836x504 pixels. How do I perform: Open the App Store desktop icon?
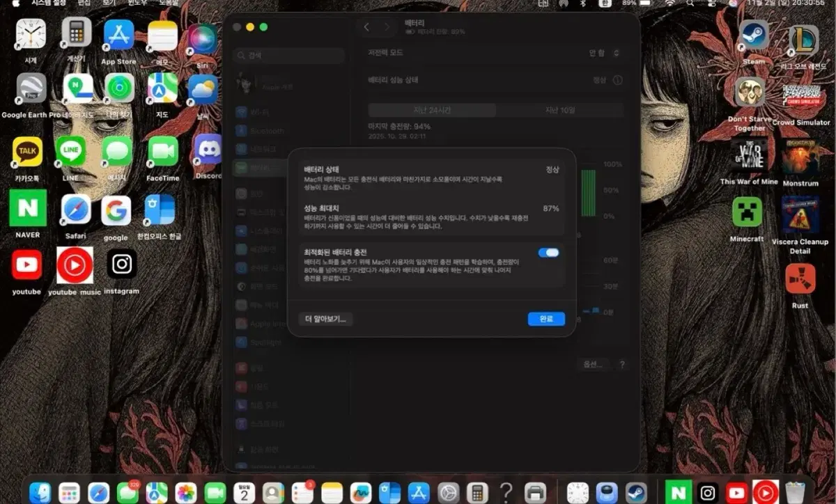pyautogui.click(x=118, y=34)
